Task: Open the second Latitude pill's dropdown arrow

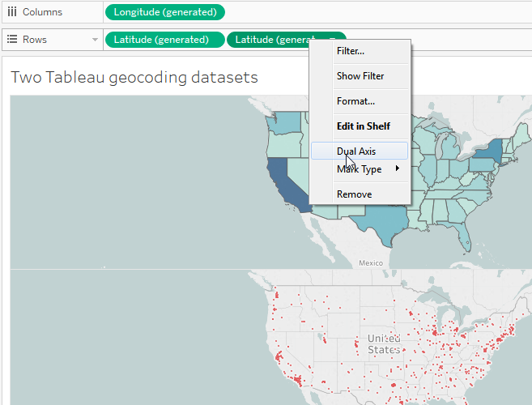Action: tap(333, 39)
